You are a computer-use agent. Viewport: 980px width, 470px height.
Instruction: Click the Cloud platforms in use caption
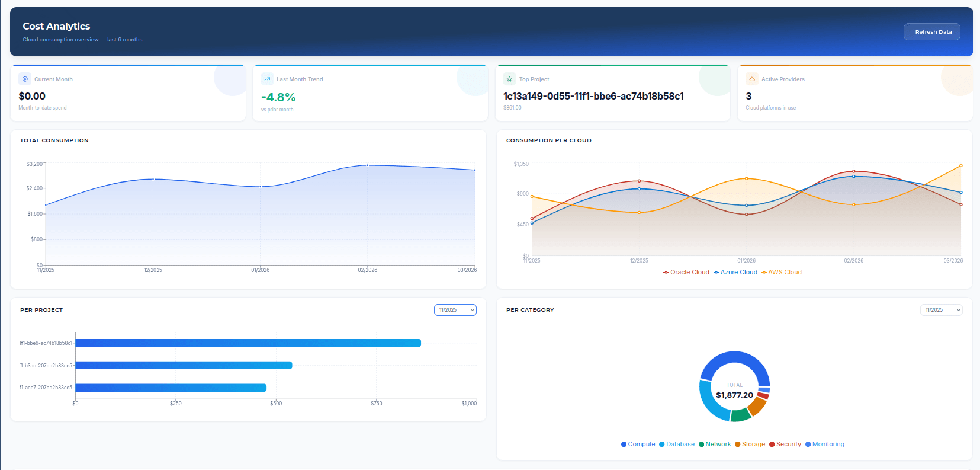point(770,108)
